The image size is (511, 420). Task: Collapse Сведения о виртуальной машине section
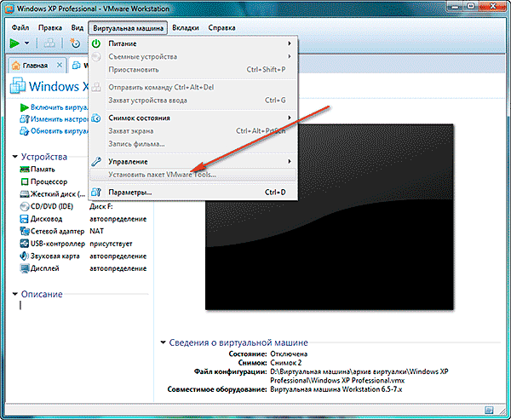coord(163,342)
